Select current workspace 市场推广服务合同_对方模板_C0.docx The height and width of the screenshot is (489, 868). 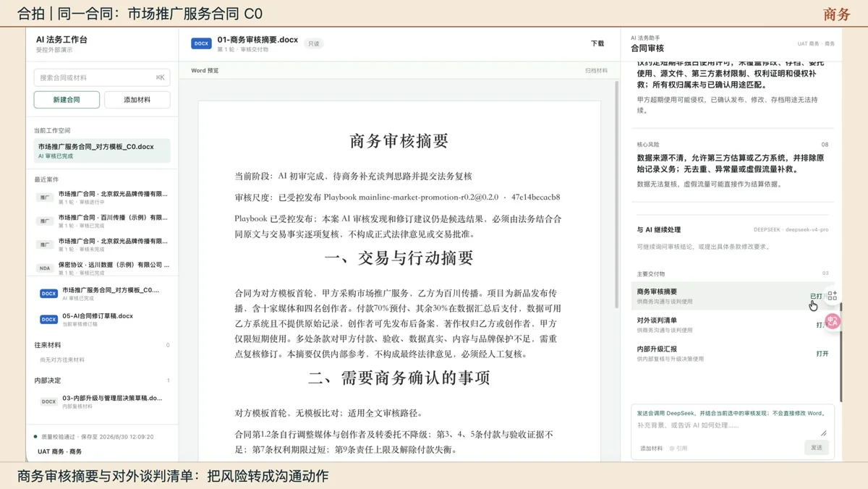(102, 150)
